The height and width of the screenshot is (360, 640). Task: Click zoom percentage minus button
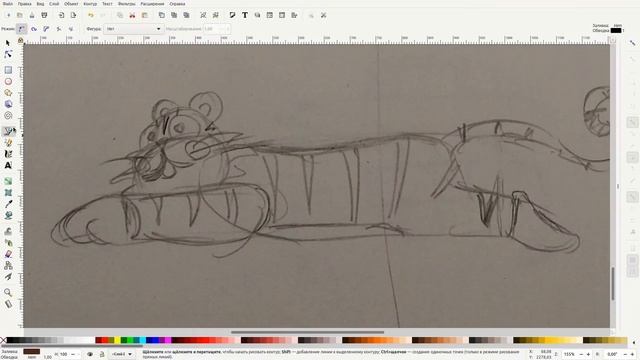(x=581, y=354)
